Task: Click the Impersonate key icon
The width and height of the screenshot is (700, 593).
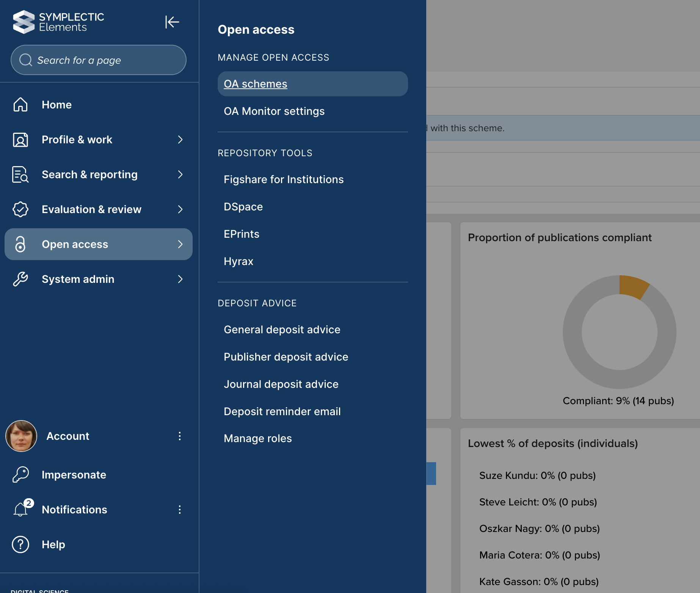Action: coord(20,475)
